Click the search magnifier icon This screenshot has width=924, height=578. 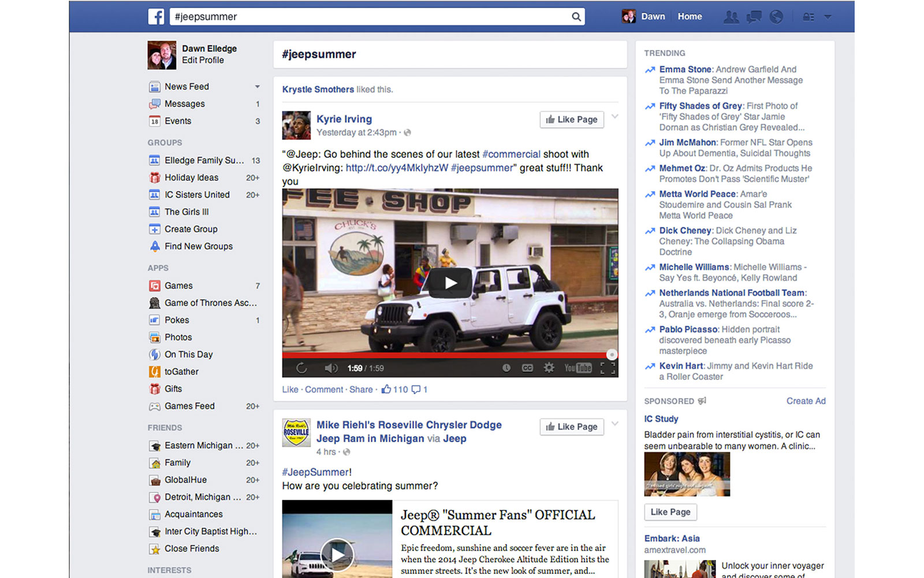click(x=576, y=17)
